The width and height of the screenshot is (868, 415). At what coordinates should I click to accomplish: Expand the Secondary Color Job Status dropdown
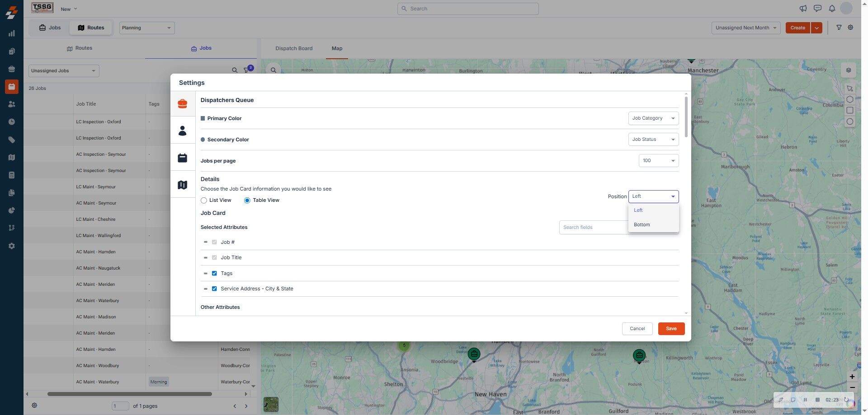click(653, 140)
